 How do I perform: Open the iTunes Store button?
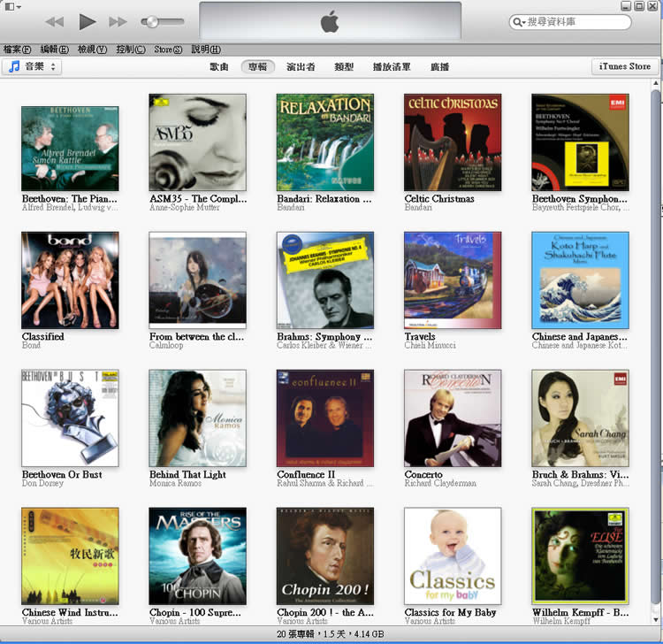[x=624, y=66]
